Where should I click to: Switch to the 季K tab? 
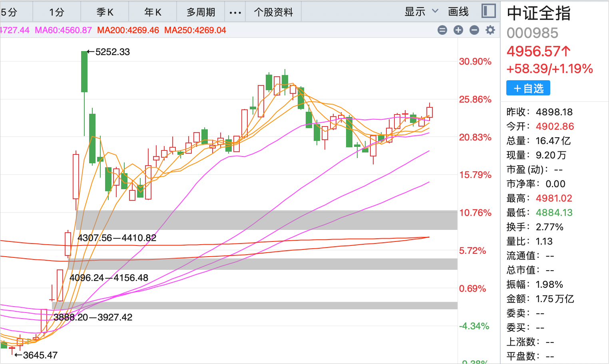(x=105, y=12)
